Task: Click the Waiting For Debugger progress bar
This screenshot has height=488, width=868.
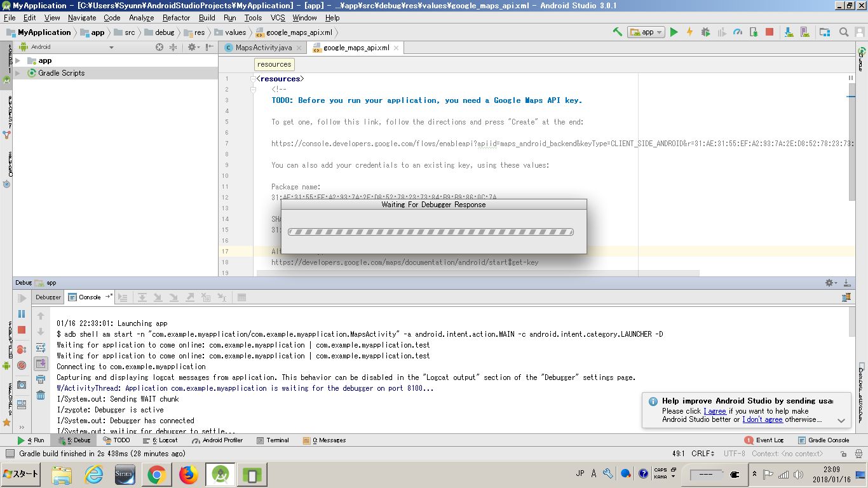Action: pyautogui.click(x=431, y=232)
